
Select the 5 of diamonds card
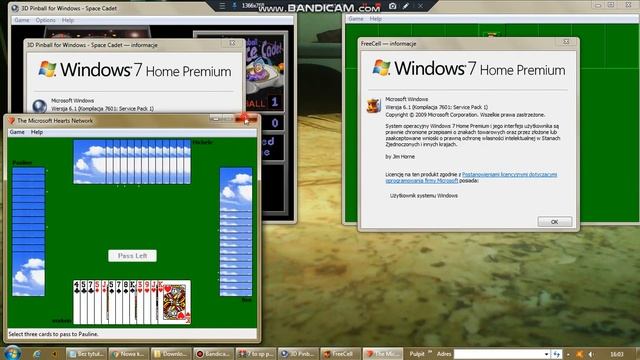[x=98, y=302]
